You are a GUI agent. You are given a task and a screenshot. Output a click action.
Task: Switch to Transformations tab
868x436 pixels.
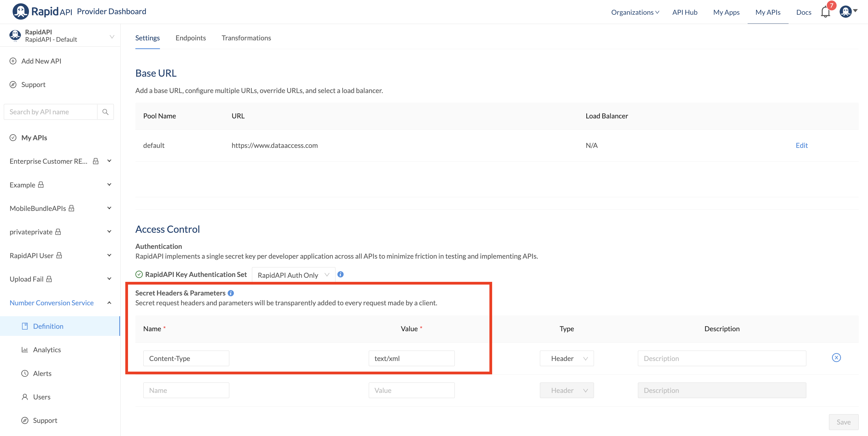coord(246,38)
